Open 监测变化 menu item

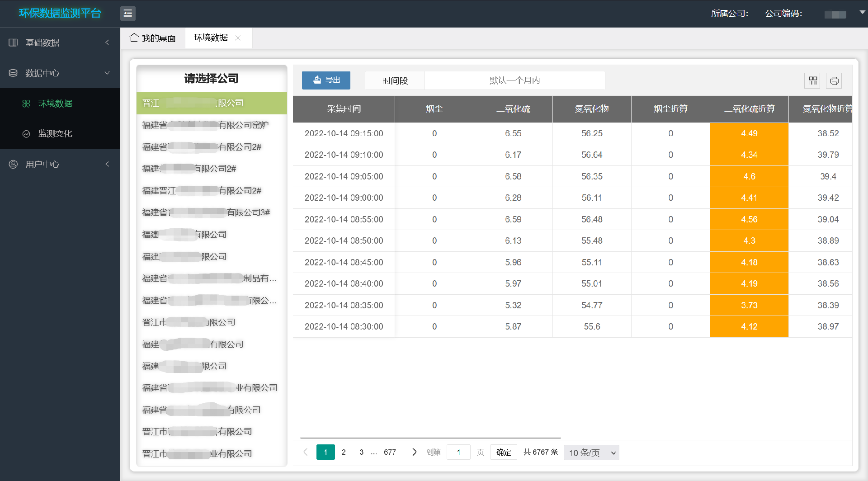click(x=55, y=134)
